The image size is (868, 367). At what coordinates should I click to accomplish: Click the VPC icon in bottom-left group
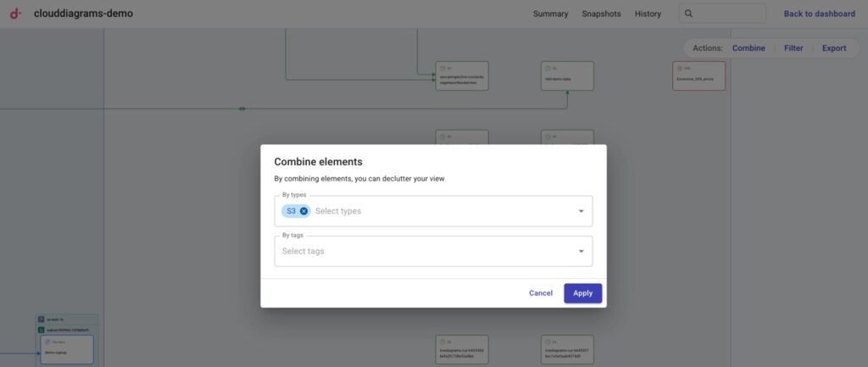coord(42,320)
